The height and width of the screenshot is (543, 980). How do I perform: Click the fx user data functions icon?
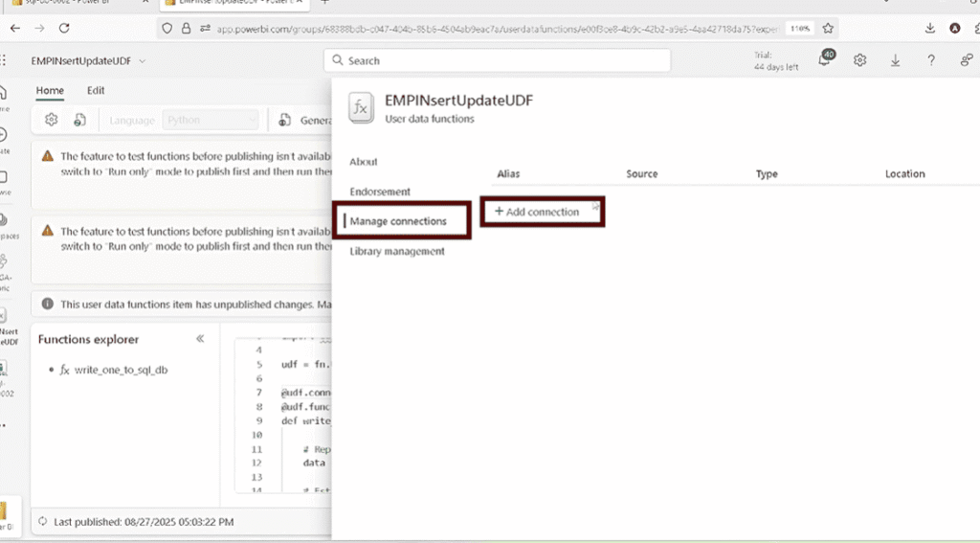tap(361, 107)
